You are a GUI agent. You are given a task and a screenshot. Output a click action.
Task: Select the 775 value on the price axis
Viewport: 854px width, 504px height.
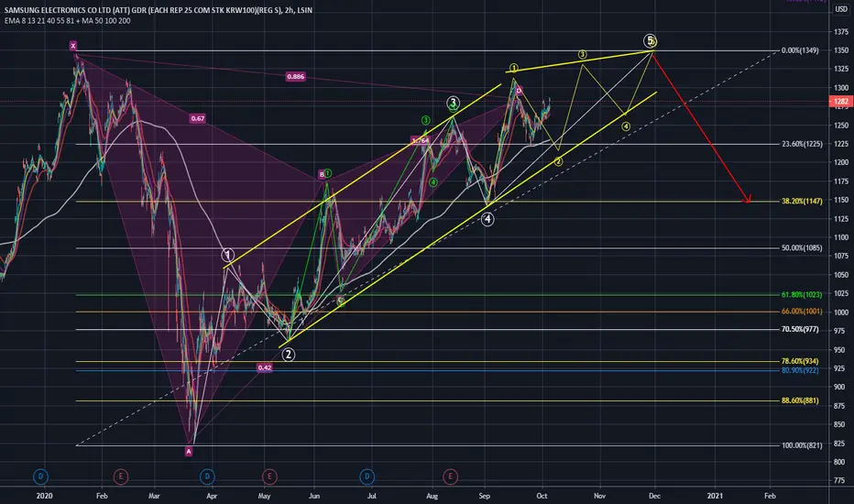tap(841, 480)
